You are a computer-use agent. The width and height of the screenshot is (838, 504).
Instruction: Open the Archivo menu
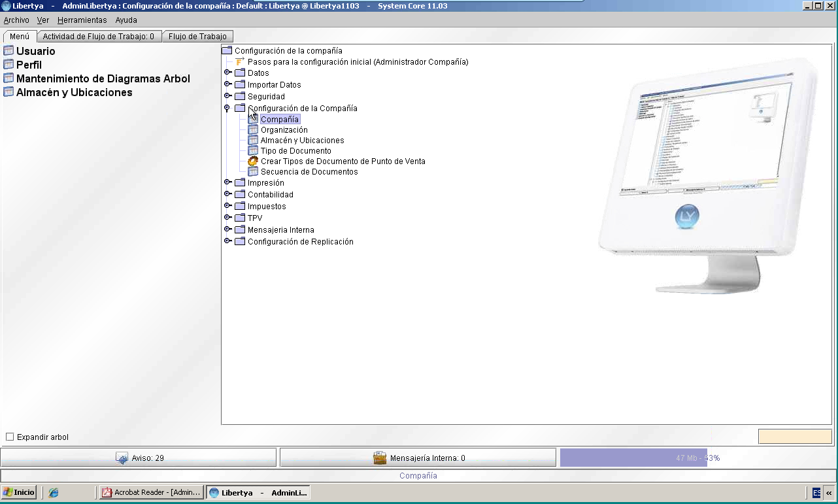click(16, 20)
